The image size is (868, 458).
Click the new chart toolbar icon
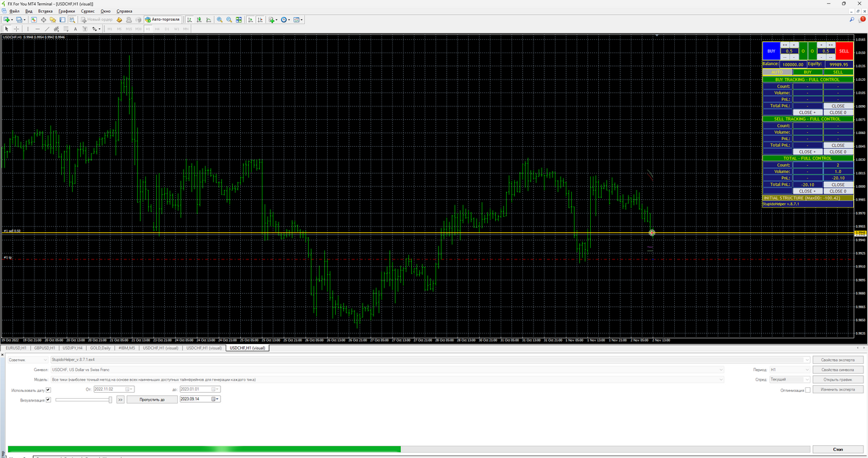7,20
